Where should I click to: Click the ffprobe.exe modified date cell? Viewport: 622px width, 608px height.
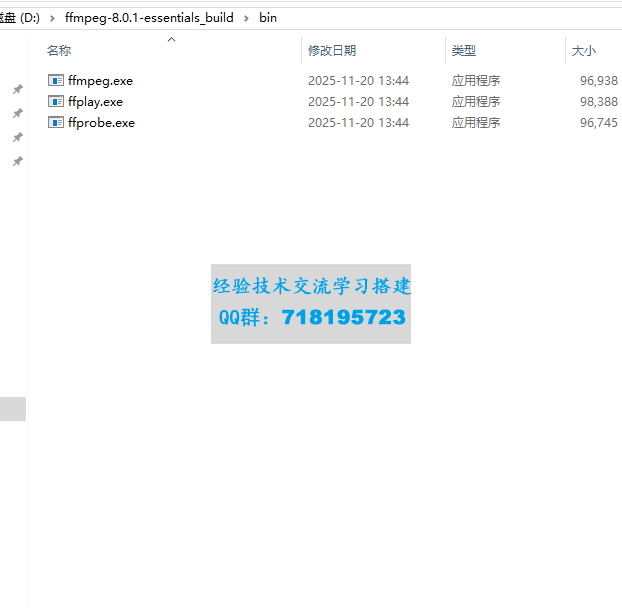[358, 123]
